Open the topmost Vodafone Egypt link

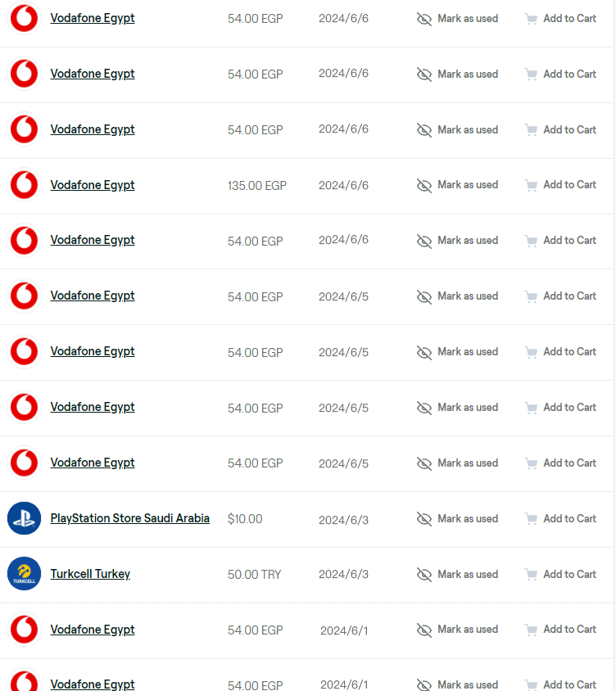pyautogui.click(x=93, y=18)
